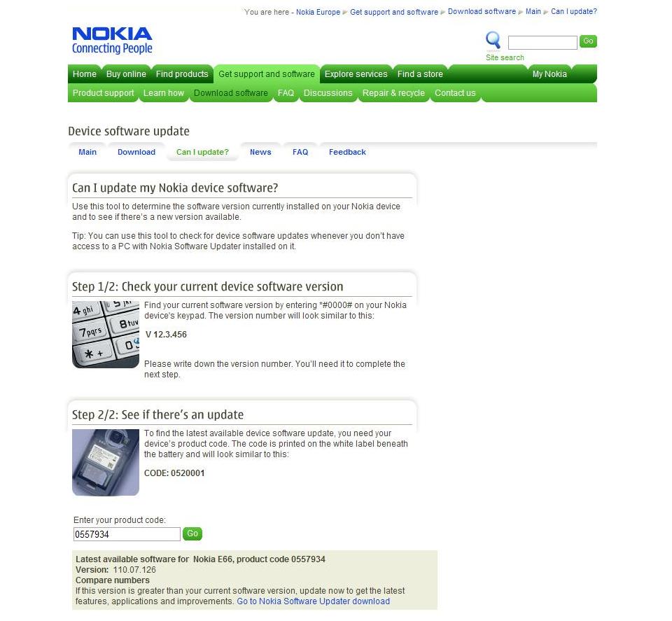Select Repair & recycle submenu item

(x=393, y=93)
